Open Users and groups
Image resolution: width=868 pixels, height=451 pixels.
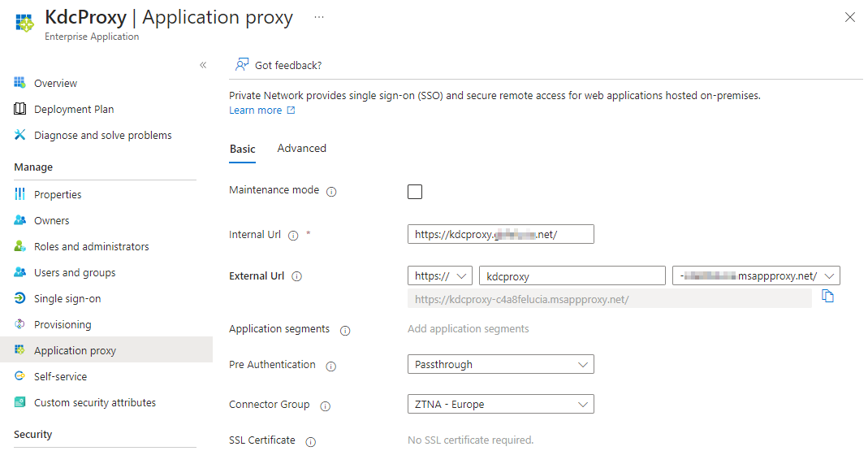[75, 272]
